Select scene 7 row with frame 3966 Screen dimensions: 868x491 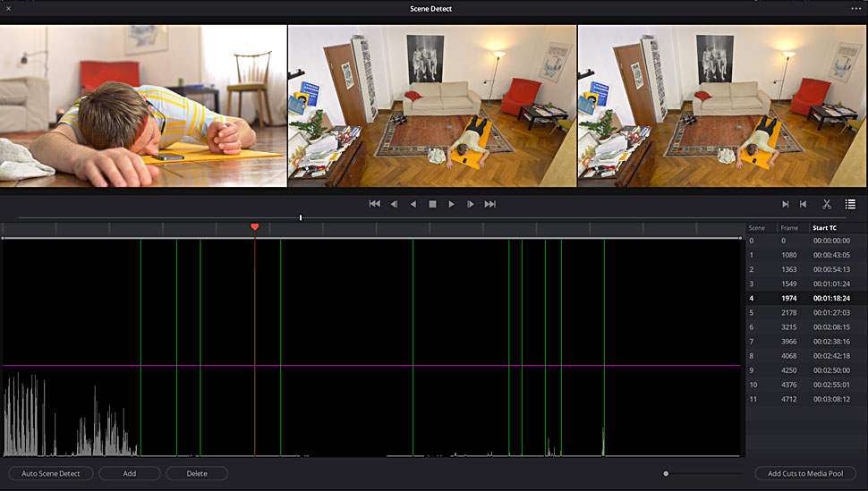pyautogui.click(x=806, y=342)
